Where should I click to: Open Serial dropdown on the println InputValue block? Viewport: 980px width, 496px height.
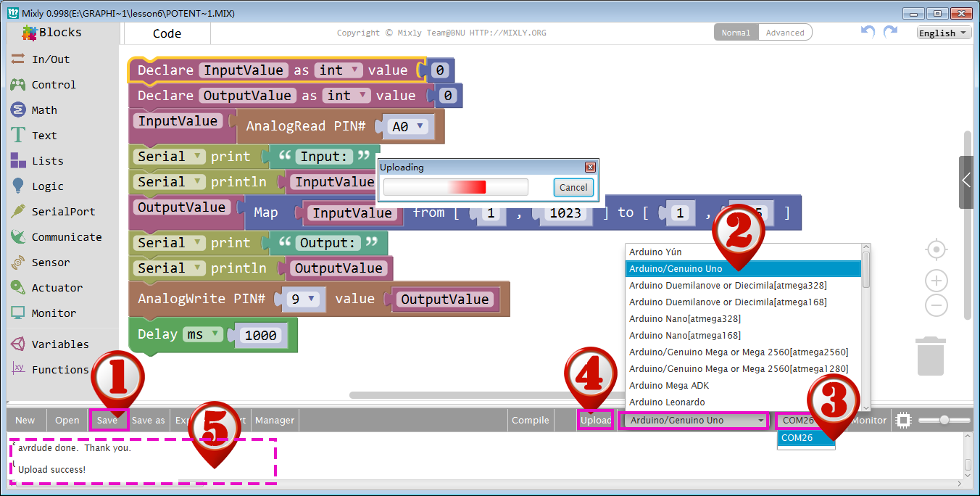coord(170,182)
